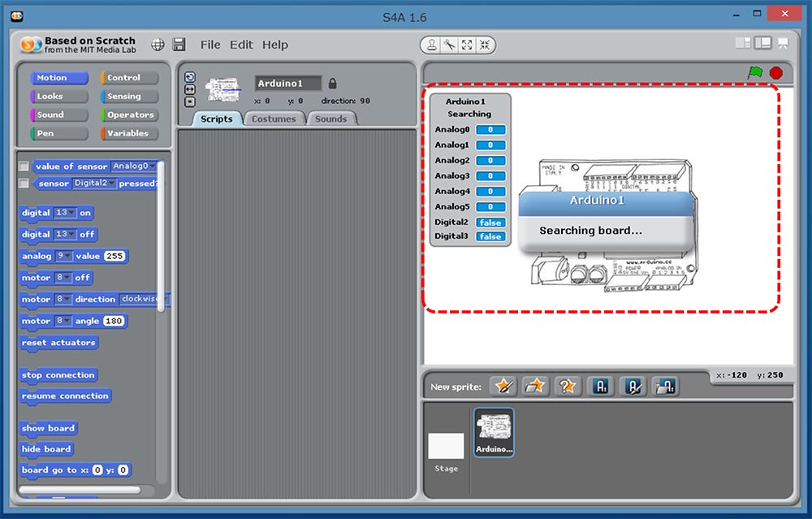The image size is (812, 519).
Task: Switch to full stage view mode
Action: [762, 43]
